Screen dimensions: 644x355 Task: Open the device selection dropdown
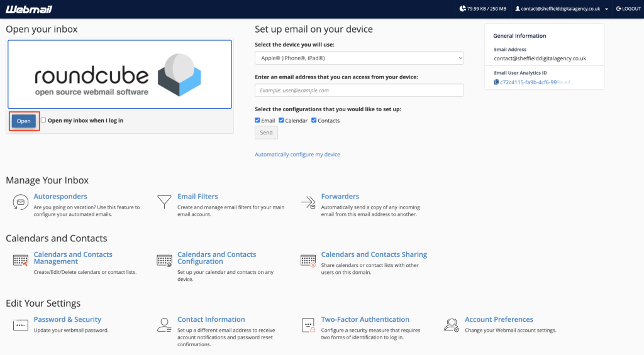(x=359, y=58)
